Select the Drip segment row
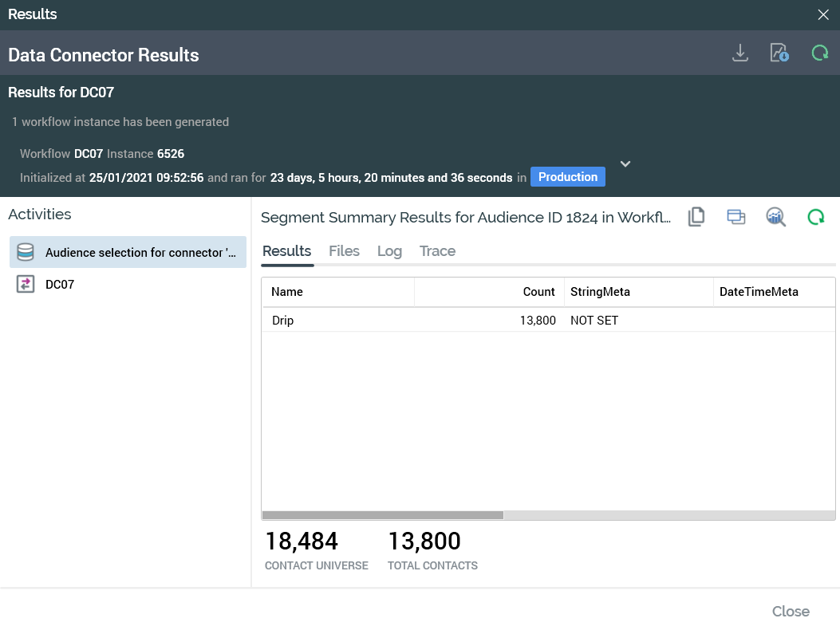 pyautogui.click(x=479, y=321)
